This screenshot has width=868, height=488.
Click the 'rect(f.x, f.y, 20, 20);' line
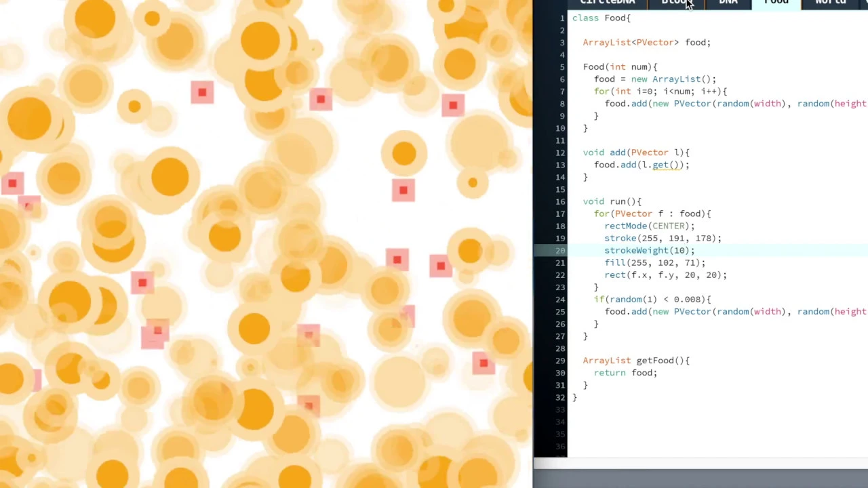click(665, 274)
